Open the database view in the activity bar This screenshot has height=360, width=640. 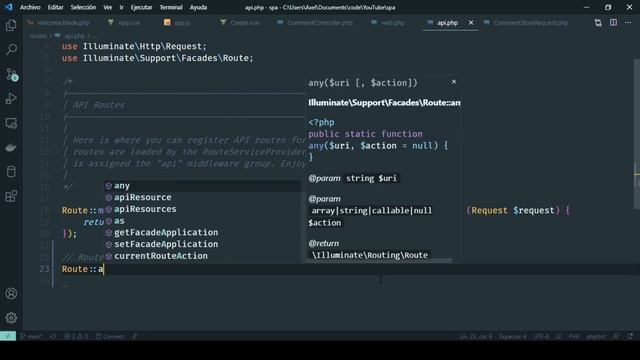point(11,171)
